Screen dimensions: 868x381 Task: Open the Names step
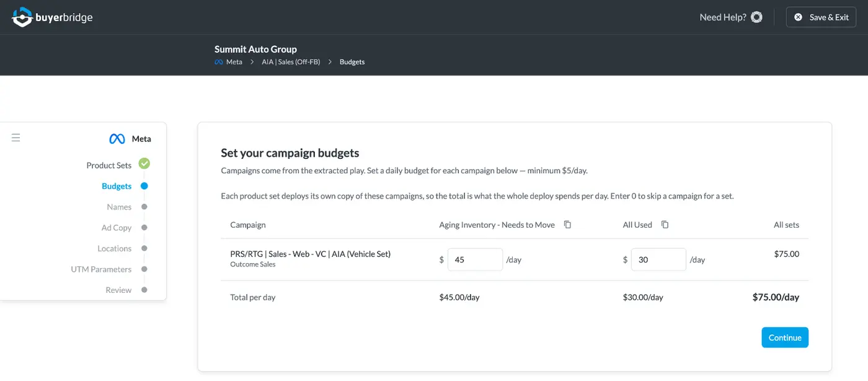tap(119, 207)
